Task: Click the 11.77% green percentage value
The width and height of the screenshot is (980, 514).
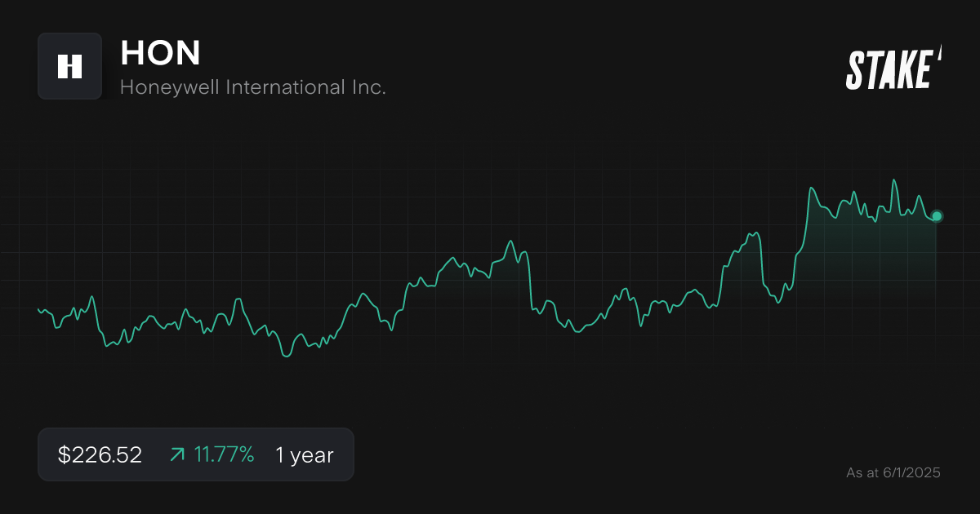Action: pyautogui.click(x=225, y=454)
